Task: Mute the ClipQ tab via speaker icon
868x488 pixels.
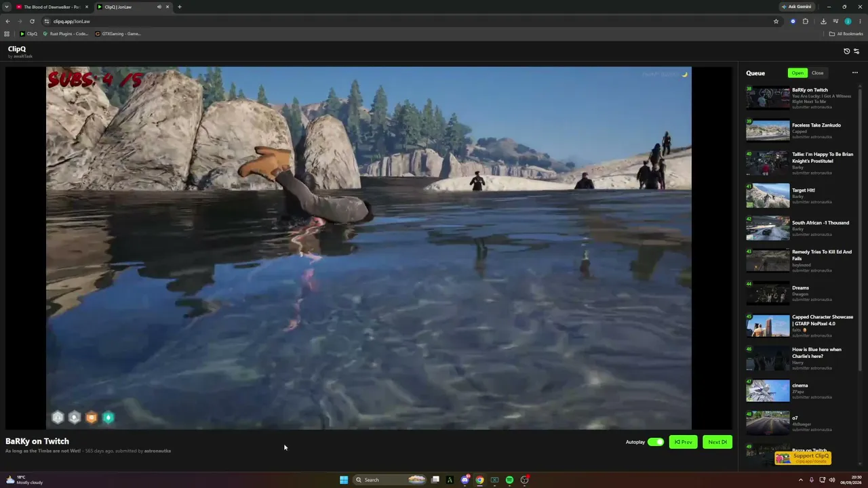Action: coord(159,7)
